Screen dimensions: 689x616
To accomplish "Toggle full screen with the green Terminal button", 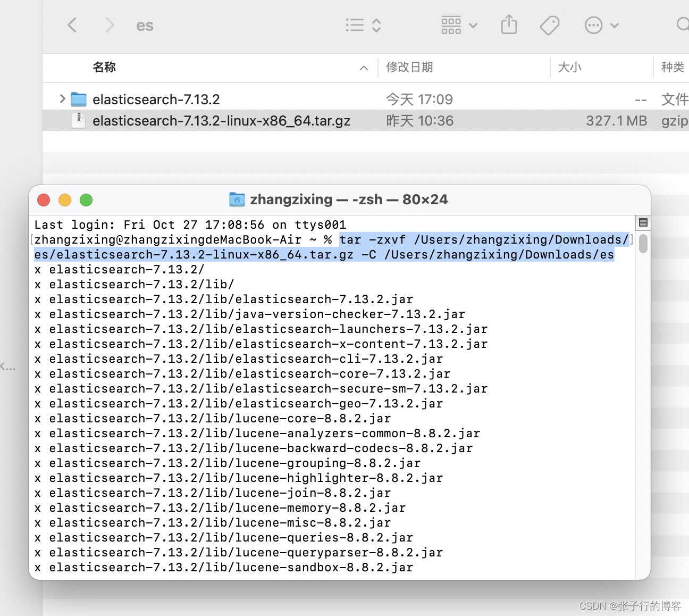I will click(86, 200).
